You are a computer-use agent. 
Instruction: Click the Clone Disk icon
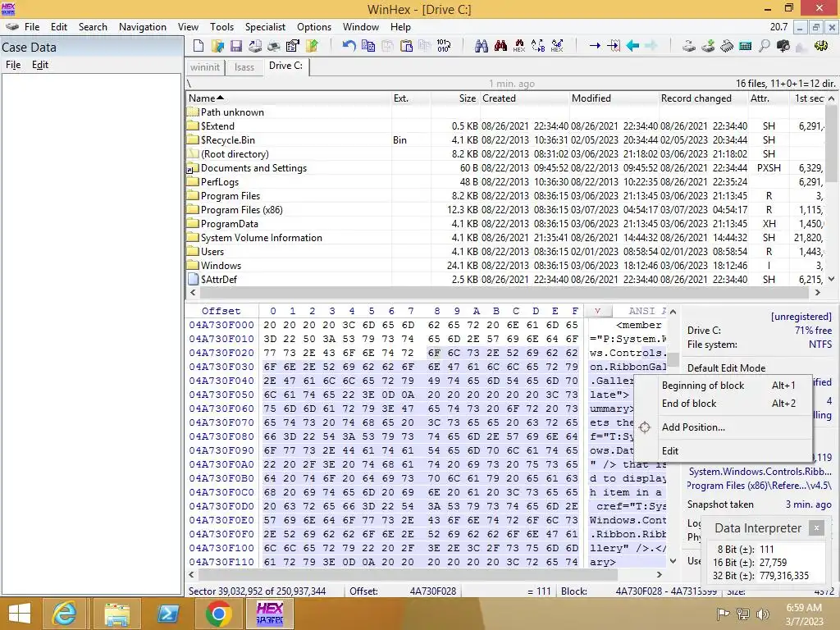708,46
